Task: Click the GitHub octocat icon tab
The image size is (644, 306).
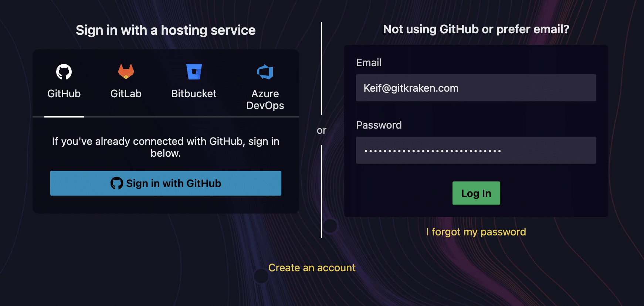Action: point(64,72)
